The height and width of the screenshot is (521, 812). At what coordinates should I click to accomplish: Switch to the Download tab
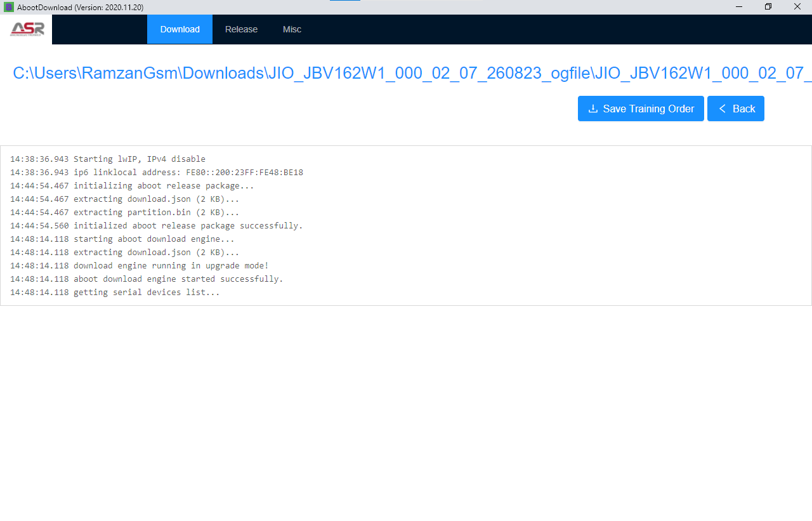tap(180, 29)
